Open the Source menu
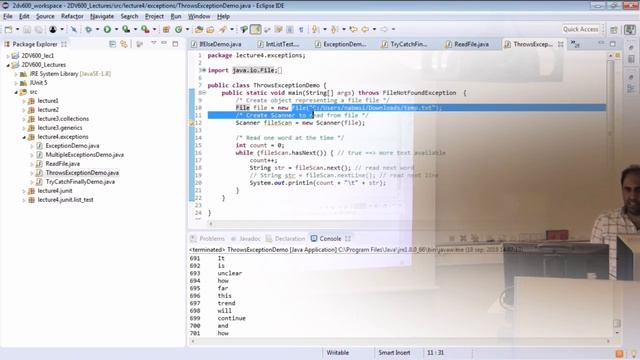This screenshot has width=640, height=360. (45, 16)
